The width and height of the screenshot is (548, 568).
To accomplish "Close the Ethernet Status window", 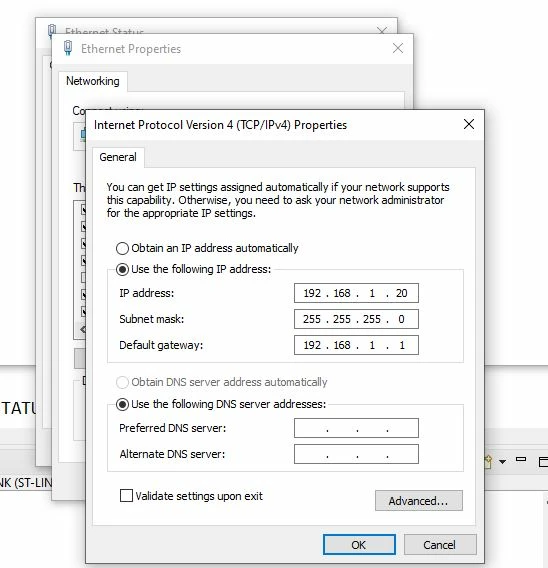I will (382, 30).
